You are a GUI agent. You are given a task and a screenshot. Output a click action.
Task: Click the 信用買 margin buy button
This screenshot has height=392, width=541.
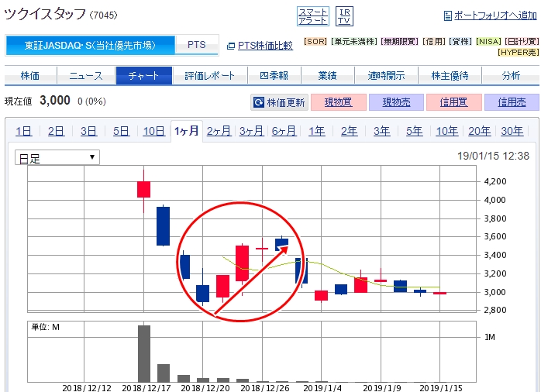[x=454, y=101]
